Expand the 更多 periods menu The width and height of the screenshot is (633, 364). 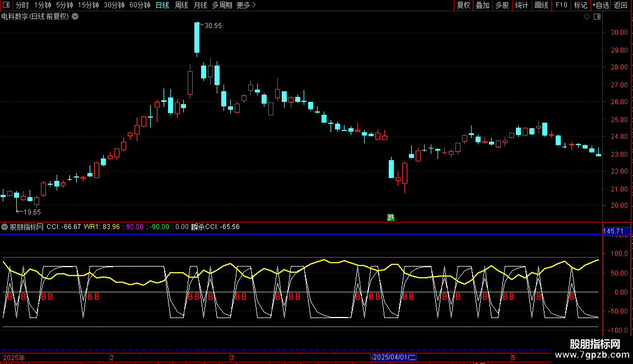tap(246, 6)
